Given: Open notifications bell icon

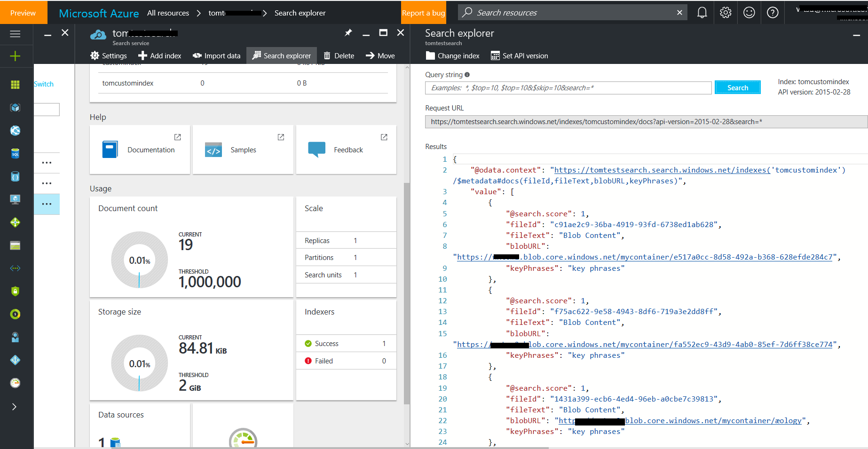Looking at the screenshot, I should coord(702,13).
